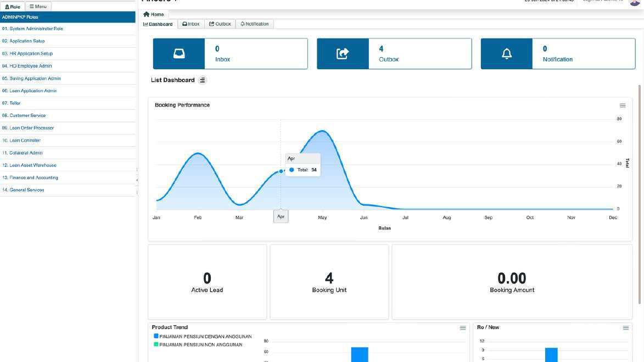Viewport: 644px width, 362px height.
Task: Open 03. HR Application Setup role
Action: point(68,53)
